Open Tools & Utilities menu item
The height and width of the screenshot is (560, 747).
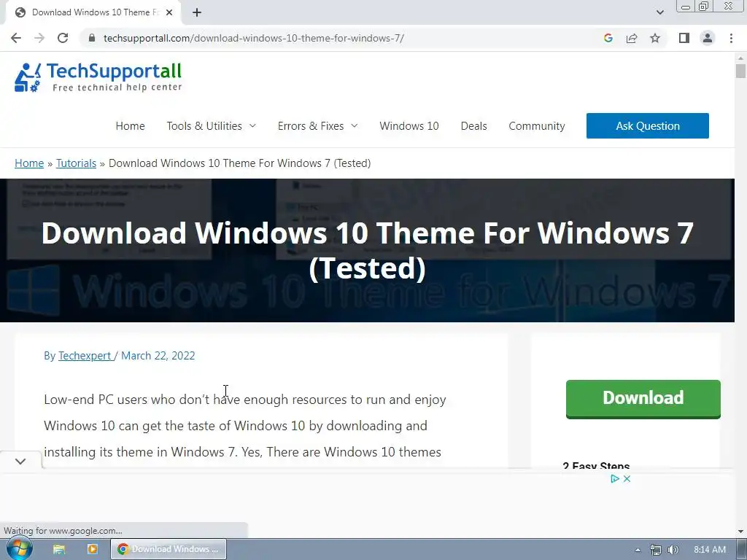tap(204, 125)
